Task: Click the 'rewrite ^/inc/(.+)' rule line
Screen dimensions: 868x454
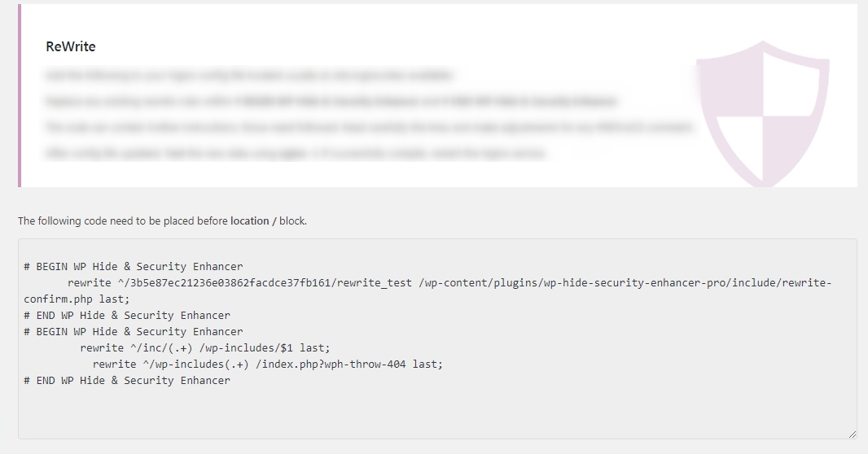Action: point(205,348)
